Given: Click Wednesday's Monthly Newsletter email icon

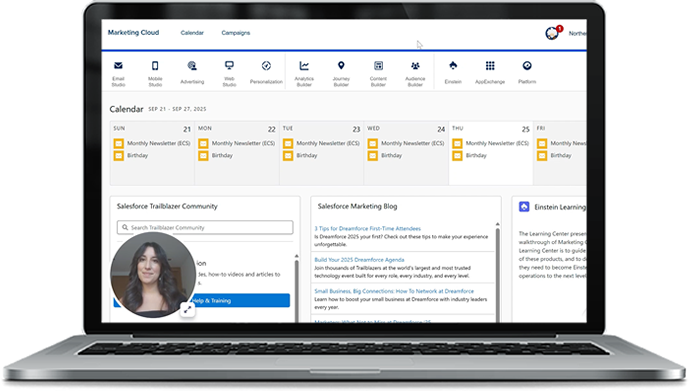Looking at the screenshot, I should pos(373,143).
